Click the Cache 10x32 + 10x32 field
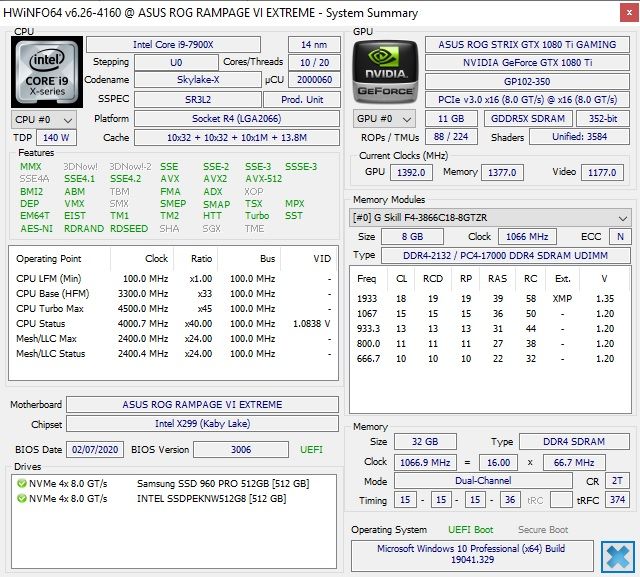The width and height of the screenshot is (640, 577). [x=237, y=138]
